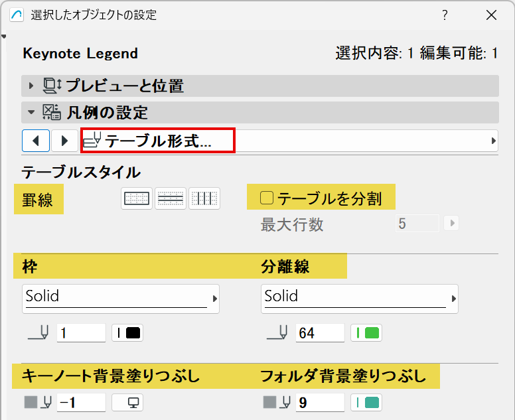Click the 枠 pen icon

(38, 332)
